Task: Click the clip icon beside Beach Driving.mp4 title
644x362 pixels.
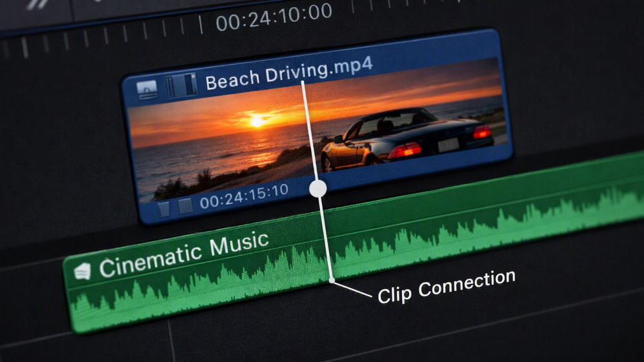Action: [146, 90]
